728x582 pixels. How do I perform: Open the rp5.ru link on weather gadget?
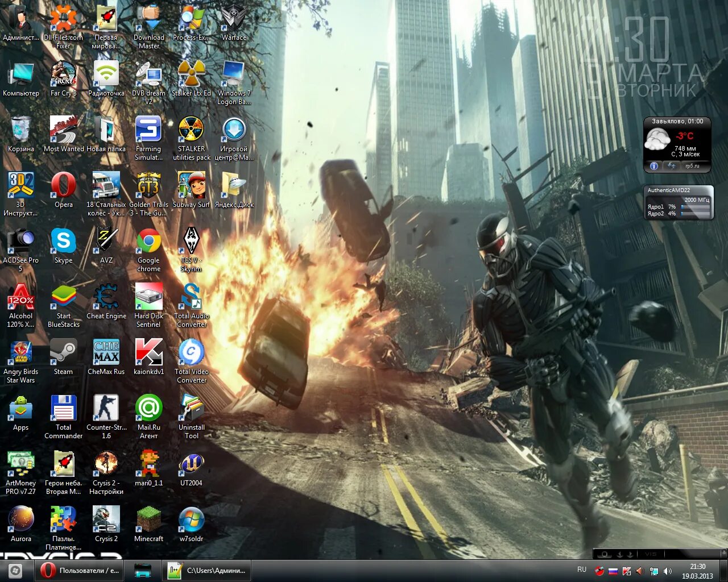pos(691,166)
